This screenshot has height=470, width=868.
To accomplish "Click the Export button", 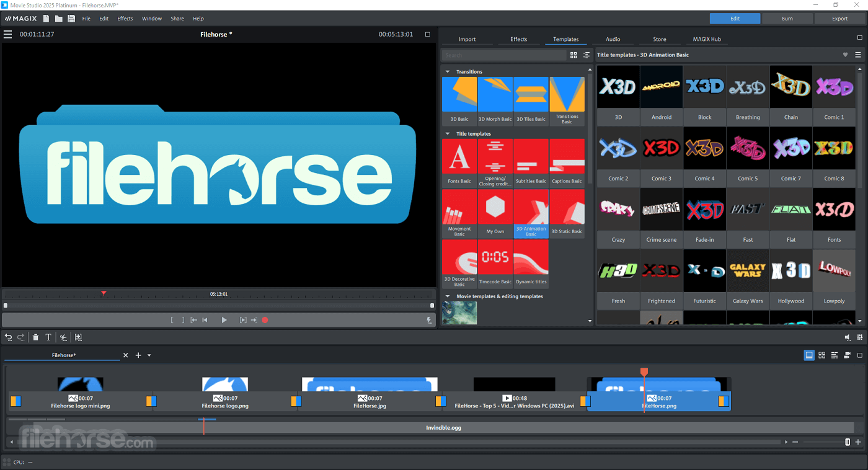I will tap(840, 19).
